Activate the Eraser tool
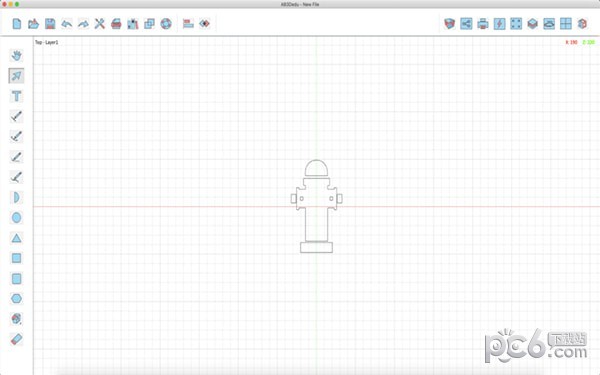 [16, 339]
